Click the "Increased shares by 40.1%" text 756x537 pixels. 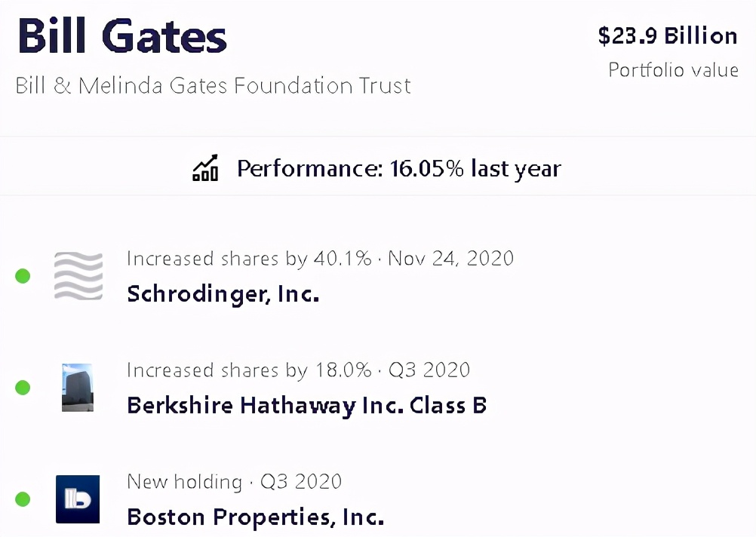(x=249, y=259)
